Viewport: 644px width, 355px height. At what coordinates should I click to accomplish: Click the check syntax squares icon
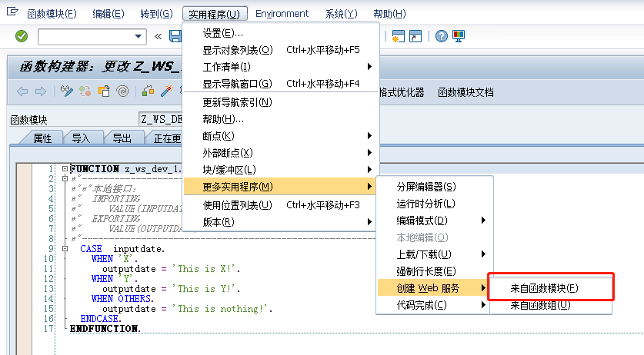point(148,91)
